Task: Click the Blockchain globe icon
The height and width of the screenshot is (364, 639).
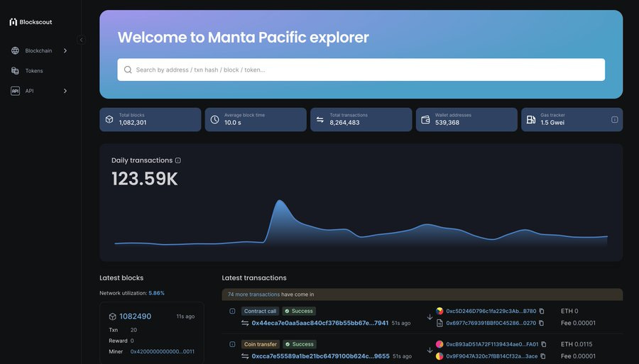Action: [x=15, y=50]
